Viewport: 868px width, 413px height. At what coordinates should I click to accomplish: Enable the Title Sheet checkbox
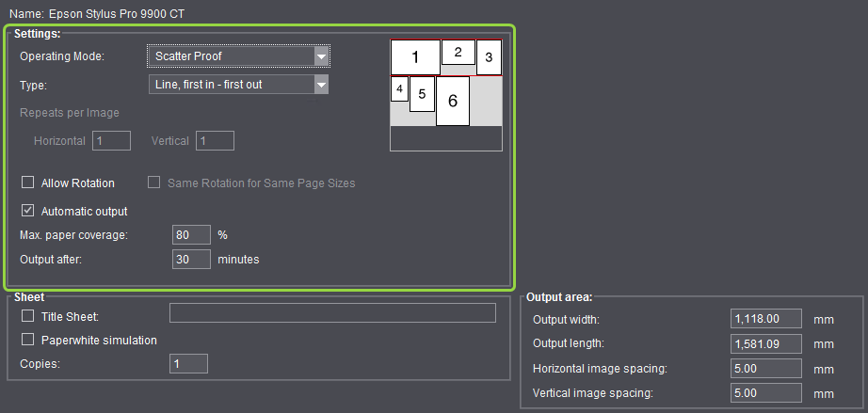27,316
